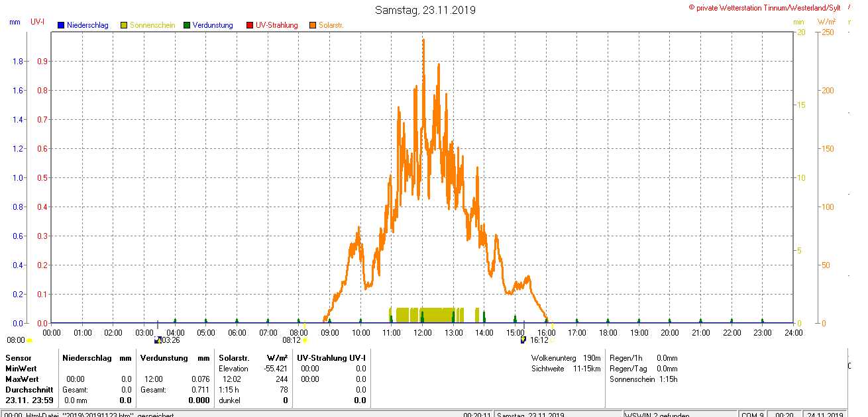Click the Wolkenunterg 190m reading
The image size is (868, 417).
pos(566,358)
